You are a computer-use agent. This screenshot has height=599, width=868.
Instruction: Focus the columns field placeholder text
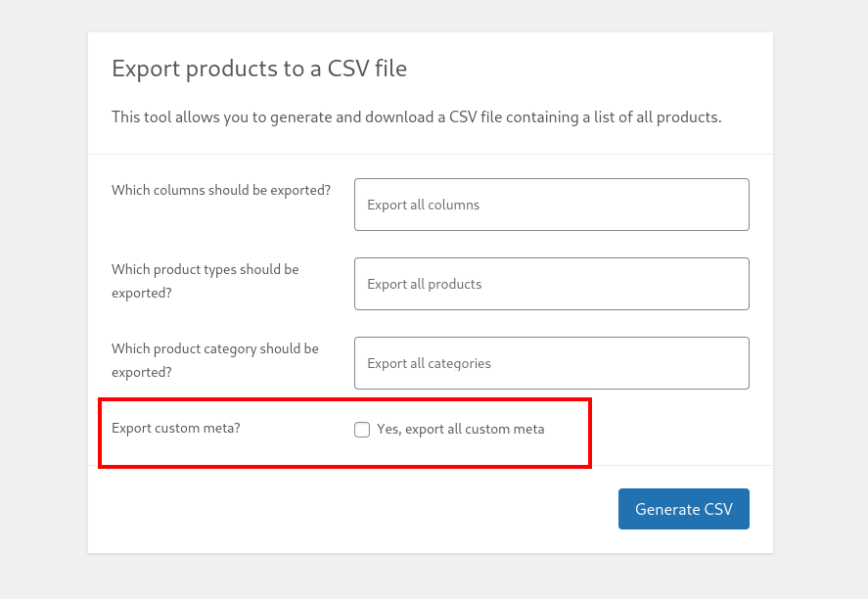tap(424, 205)
